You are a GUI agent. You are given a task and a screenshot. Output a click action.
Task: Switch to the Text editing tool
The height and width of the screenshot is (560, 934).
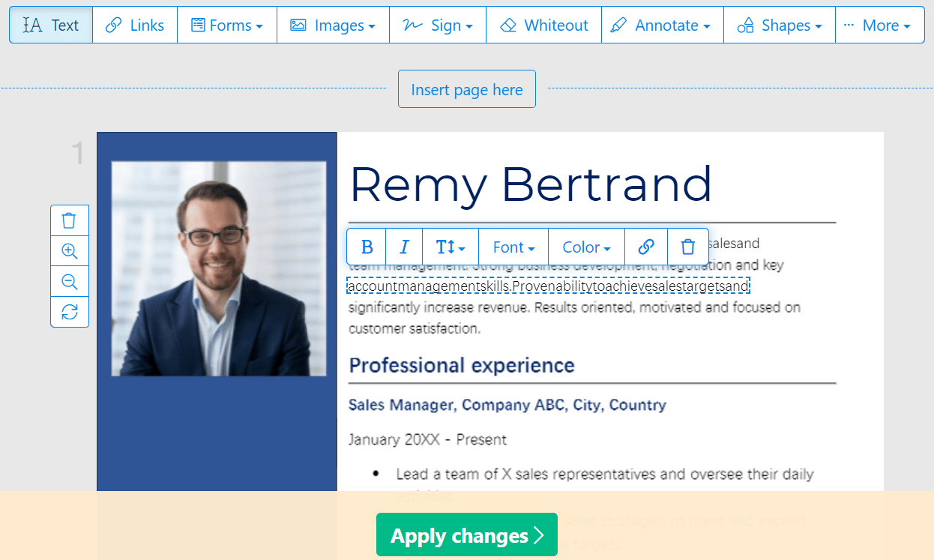click(x=50, y=25)
